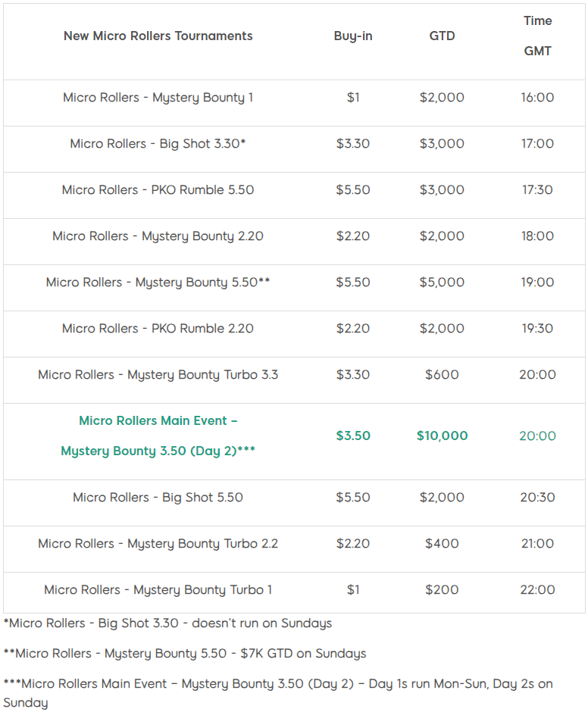Viewport: 588px width, 712px height.
Task: Click Micro Rollers - Mystery Bounty Turbo 2.2
Action: (158, 544)
